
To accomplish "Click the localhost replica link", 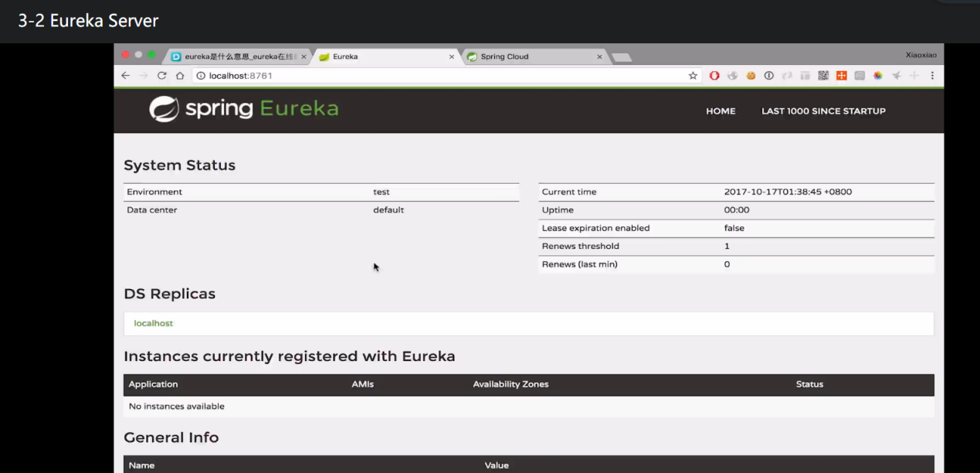I will tap(154, 323).
